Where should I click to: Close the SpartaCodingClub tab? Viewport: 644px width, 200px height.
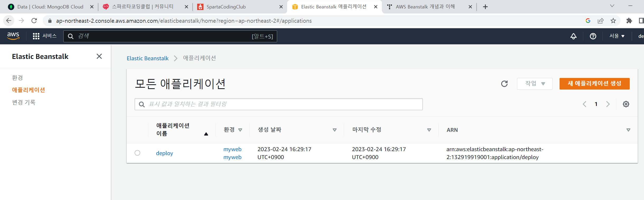[281, 7]
